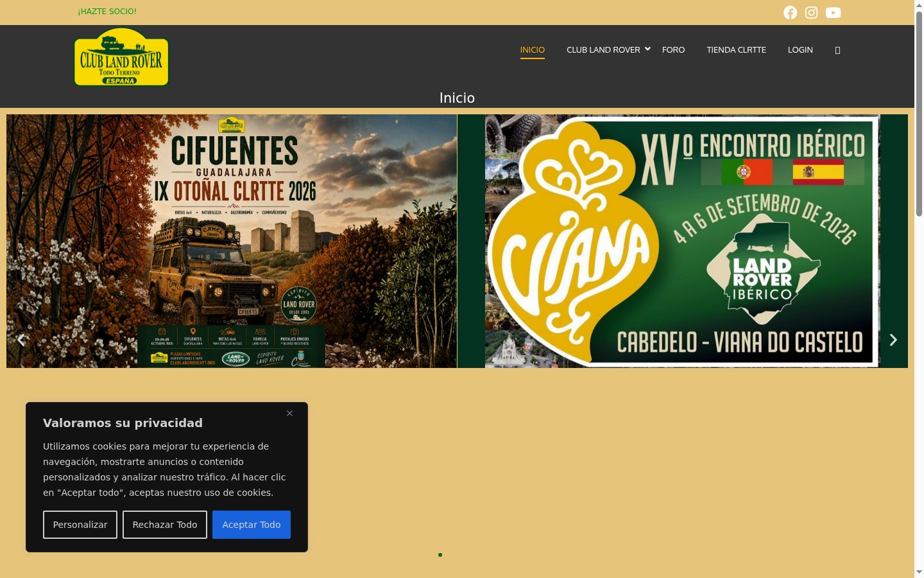Click the Personalizar cookie button
The height and width of the screenshot is (578, 924).
tap(80, 525)
